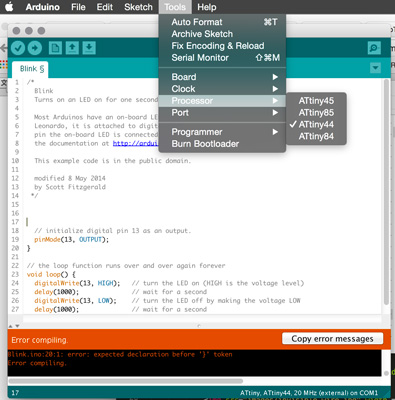Screen dimensions: 395x400
Task: Expand the Processor submenu
Action: 222,101
